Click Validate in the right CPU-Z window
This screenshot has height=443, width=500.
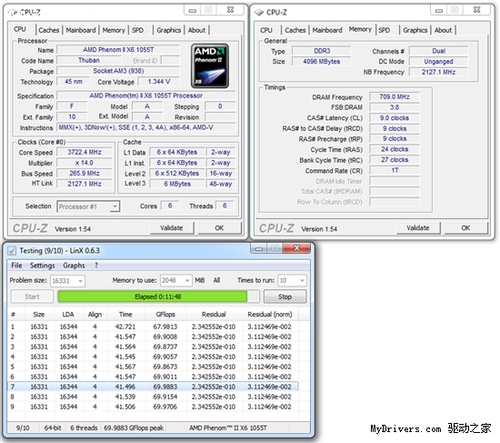418,228
